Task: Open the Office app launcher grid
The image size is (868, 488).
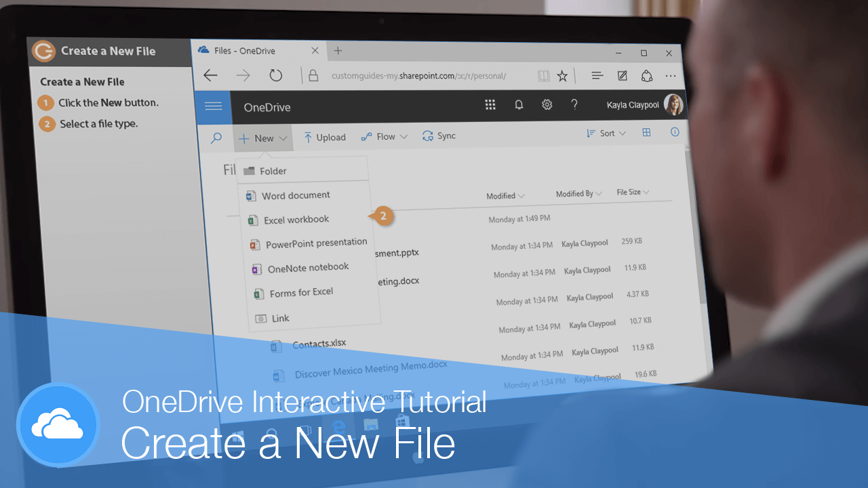Action: tap(490, 104)
